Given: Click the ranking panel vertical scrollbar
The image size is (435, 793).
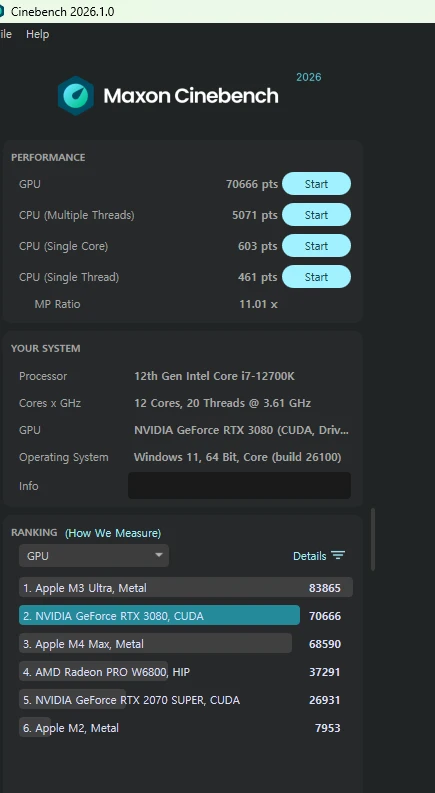Looking at the screenshot, I should coord(373,539).
